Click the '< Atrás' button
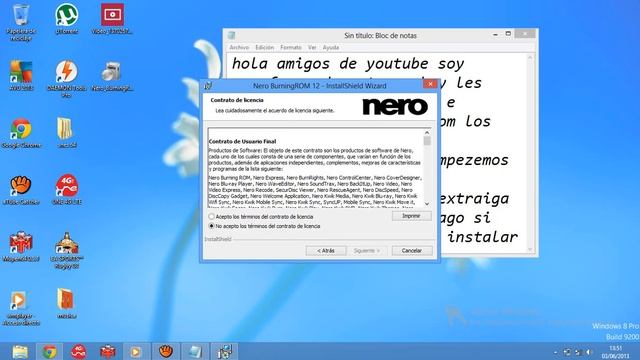The width and height of the screenshot is (640, 360). point(326,251)
